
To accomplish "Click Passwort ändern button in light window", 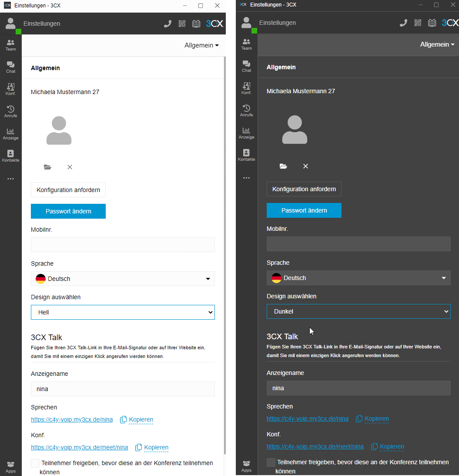I will (x=68, y=211).
